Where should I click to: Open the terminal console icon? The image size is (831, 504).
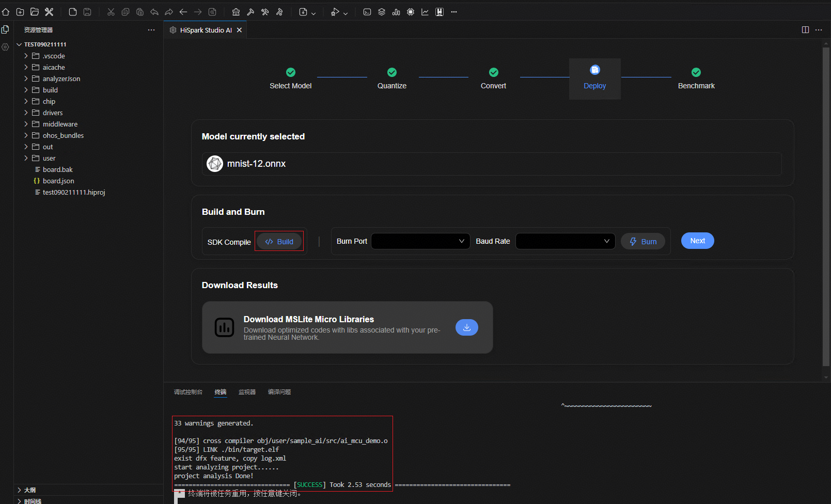pos(367,12)
